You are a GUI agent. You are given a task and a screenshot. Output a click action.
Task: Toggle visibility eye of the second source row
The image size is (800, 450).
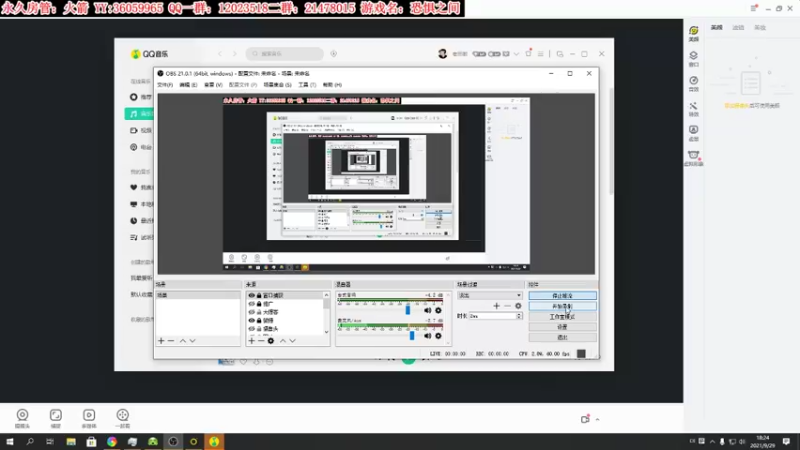pos(252,304)
